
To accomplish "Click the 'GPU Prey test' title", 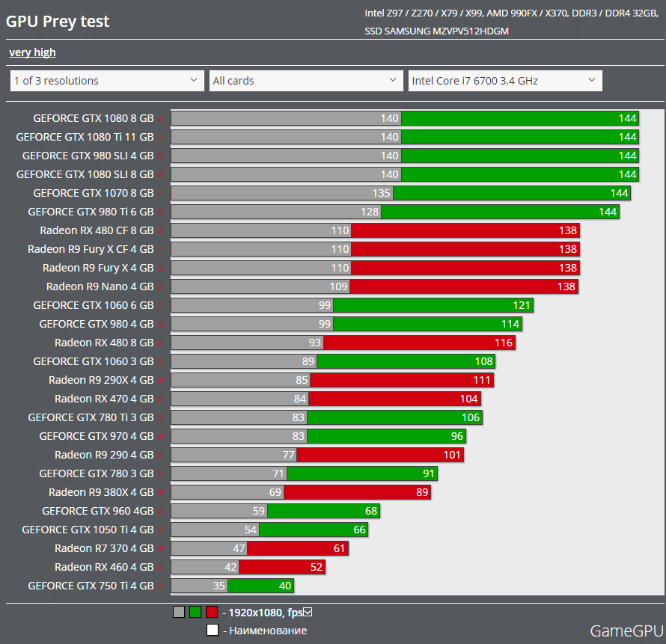I will [x=58, y=21].
